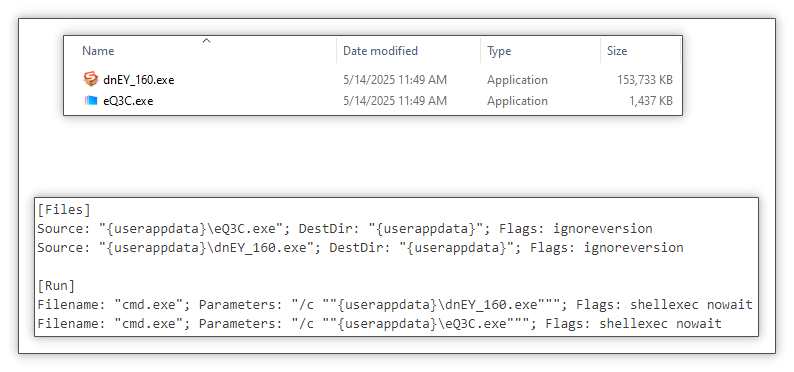Sort by the Date modified column
Viewport: 794px width, 372px height.
(380, 51)
